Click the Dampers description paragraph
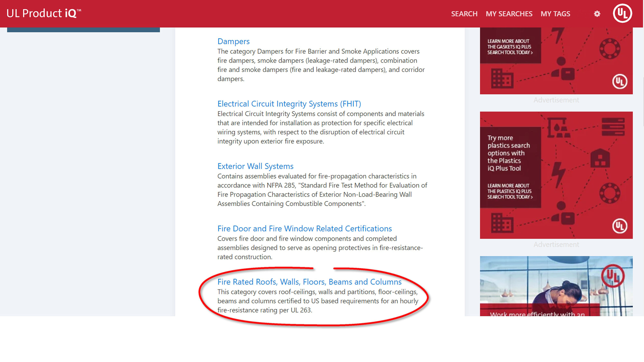This screenshot has height=362, width=644. pos(321,65)
